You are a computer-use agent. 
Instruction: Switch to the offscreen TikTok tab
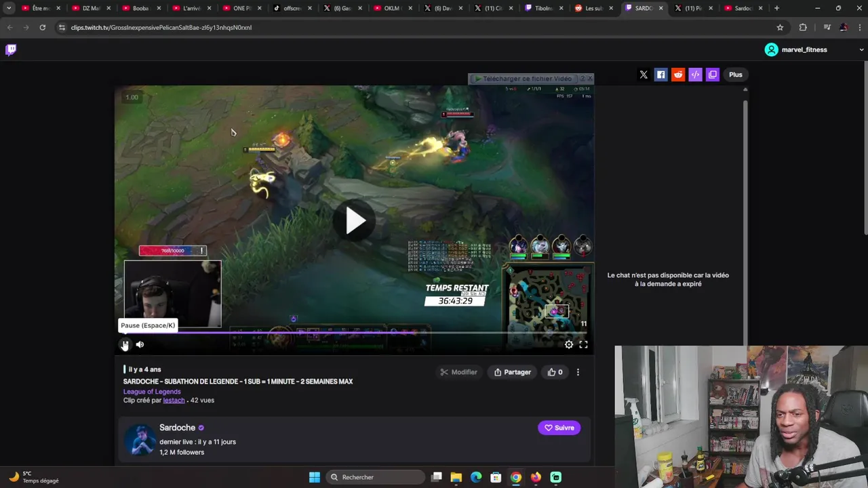point(292,8)
